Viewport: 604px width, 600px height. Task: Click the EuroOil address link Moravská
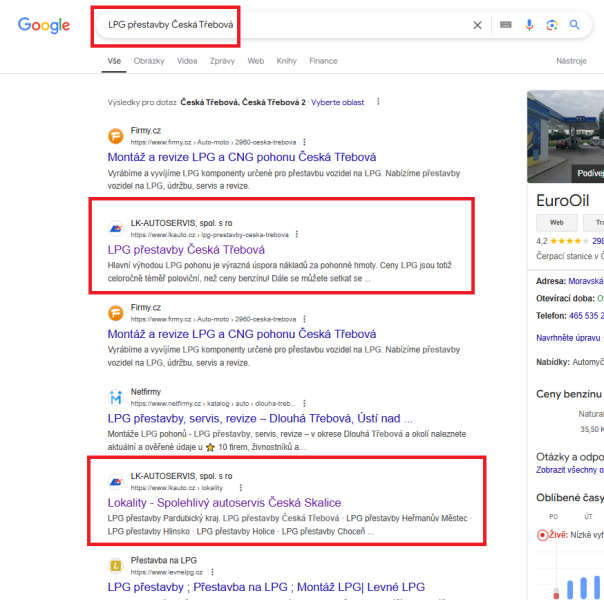pyautogui.click(x=586, y=281)
